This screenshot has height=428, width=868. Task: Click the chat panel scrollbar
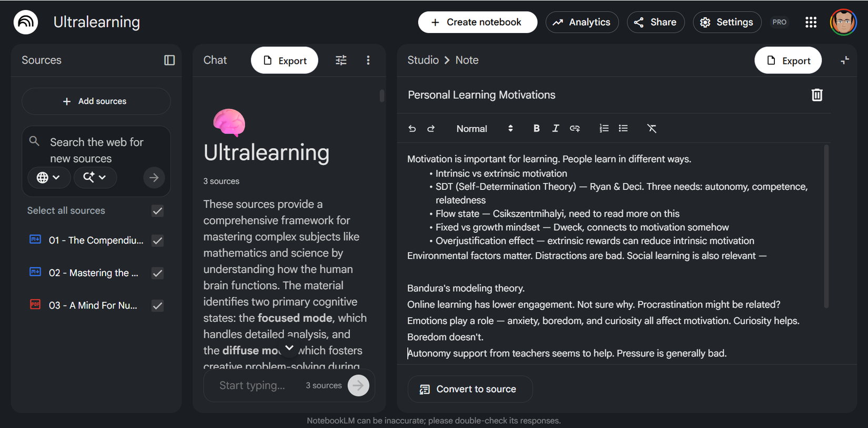tap(382, 96)
